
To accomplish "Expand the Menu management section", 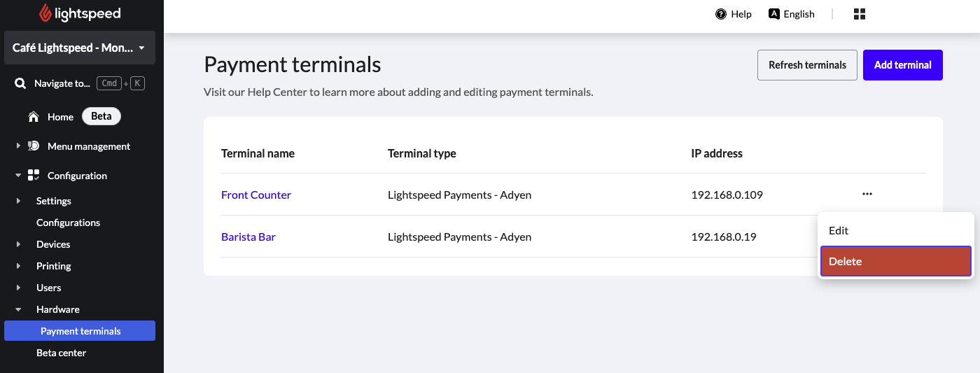I will point(18,146).
